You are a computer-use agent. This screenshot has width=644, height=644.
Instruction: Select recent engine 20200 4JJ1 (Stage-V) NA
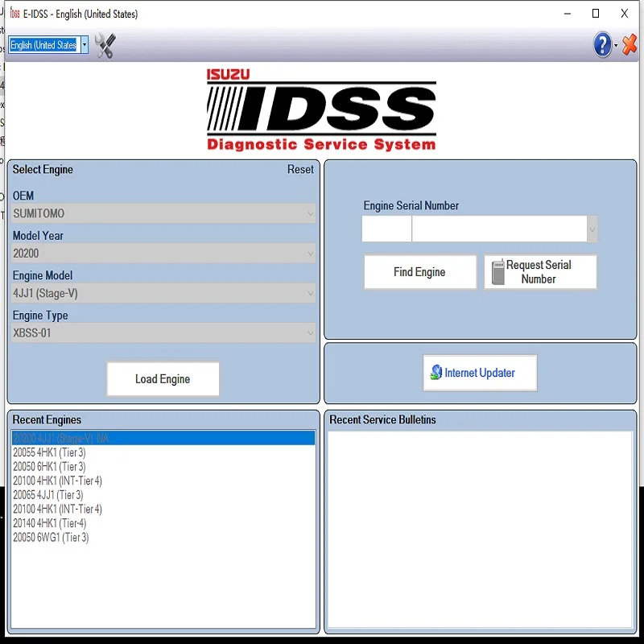click(x=163, y=438)
